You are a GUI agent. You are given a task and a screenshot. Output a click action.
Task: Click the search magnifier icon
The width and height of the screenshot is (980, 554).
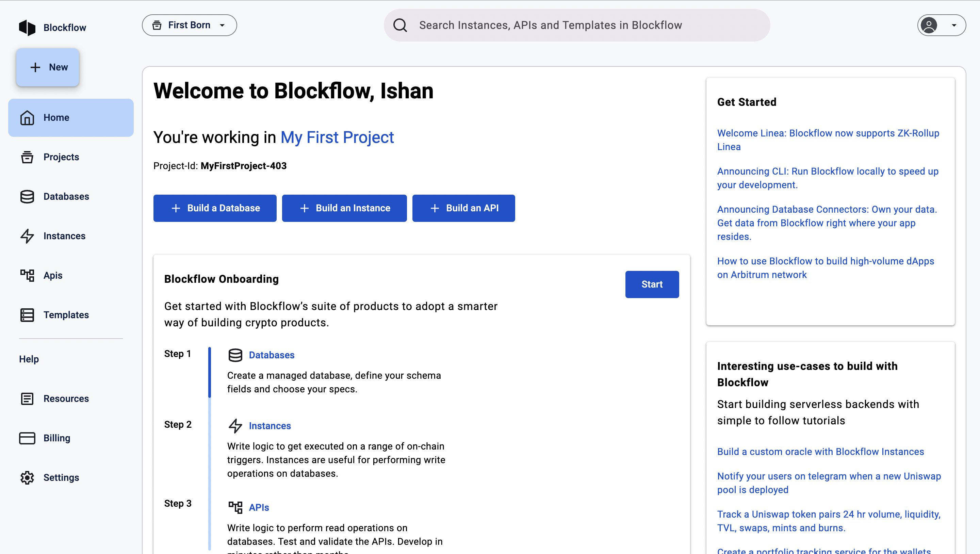400,25
